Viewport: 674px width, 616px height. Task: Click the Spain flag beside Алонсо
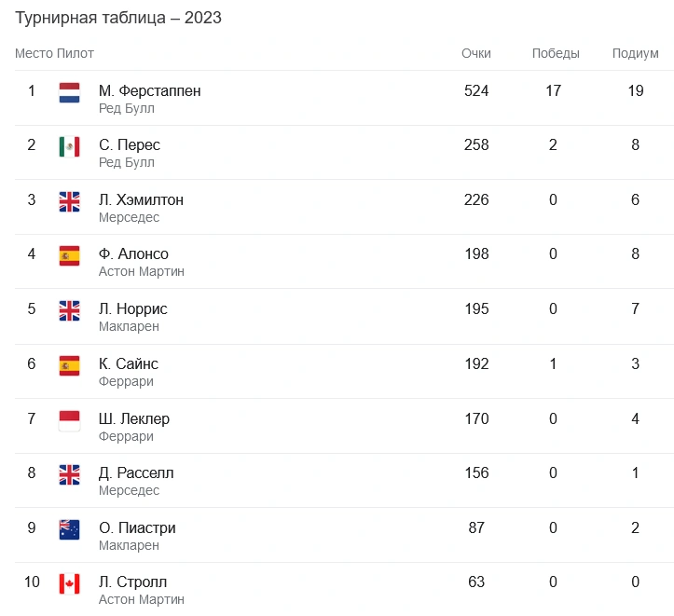tap(69, 255)
